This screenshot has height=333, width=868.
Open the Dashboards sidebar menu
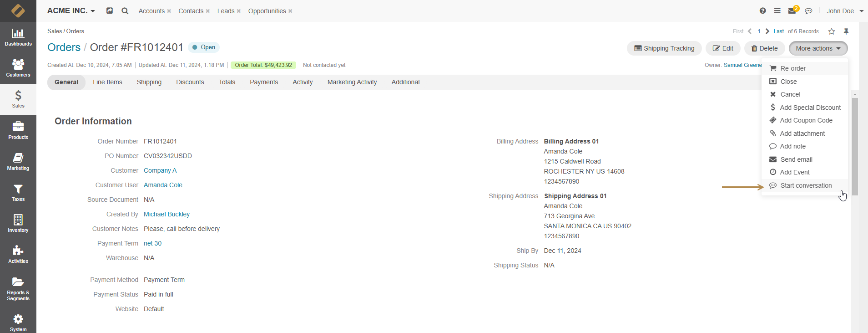[18, 37]
